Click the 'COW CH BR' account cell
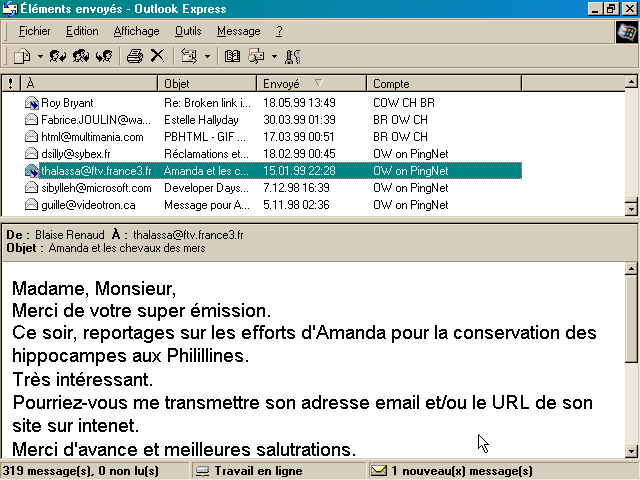This screenshot has width=640, height=480. tap(404, 103)
